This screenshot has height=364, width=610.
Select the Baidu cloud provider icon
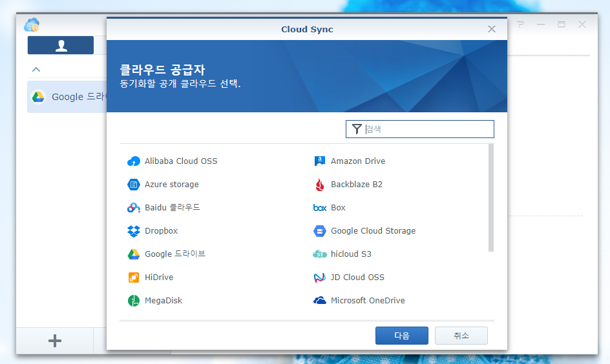(134, 208)
